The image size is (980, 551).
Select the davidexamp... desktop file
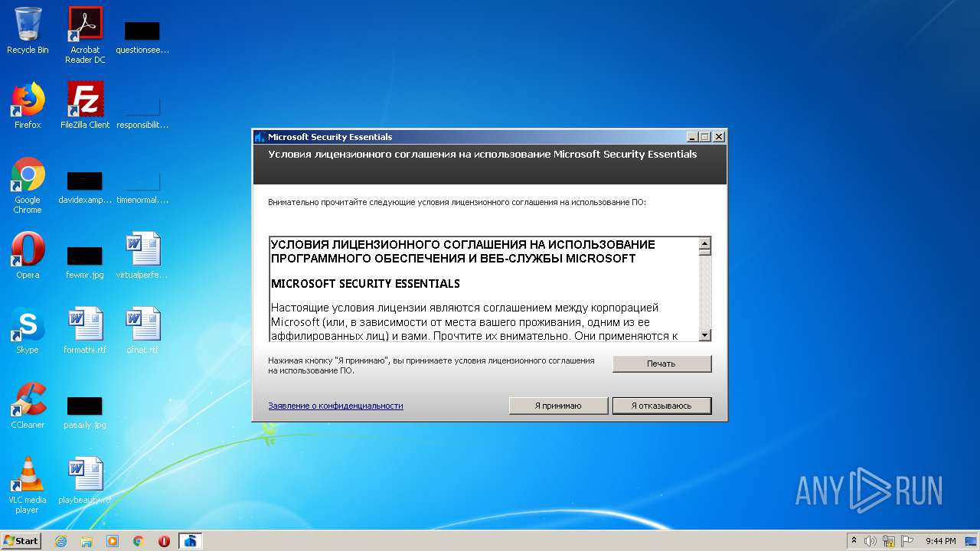(85, 187)
